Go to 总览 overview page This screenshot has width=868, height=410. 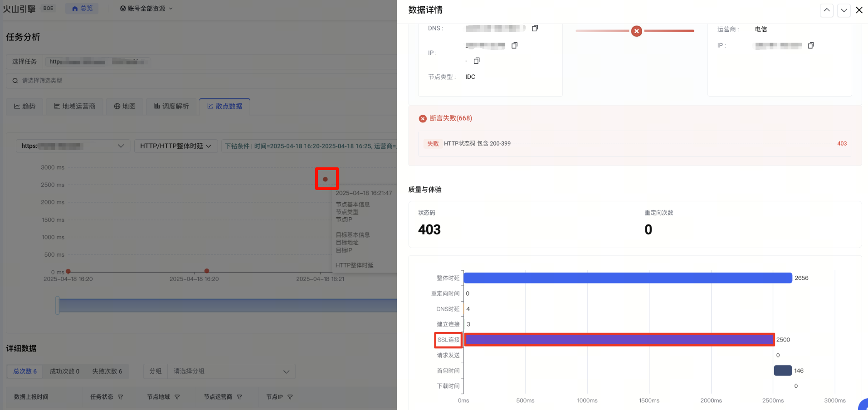(82, 9)
